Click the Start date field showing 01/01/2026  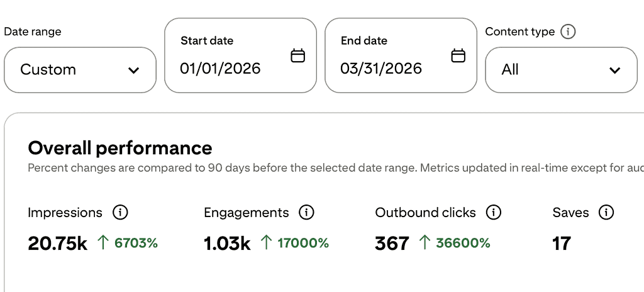[x=220, y=68]
